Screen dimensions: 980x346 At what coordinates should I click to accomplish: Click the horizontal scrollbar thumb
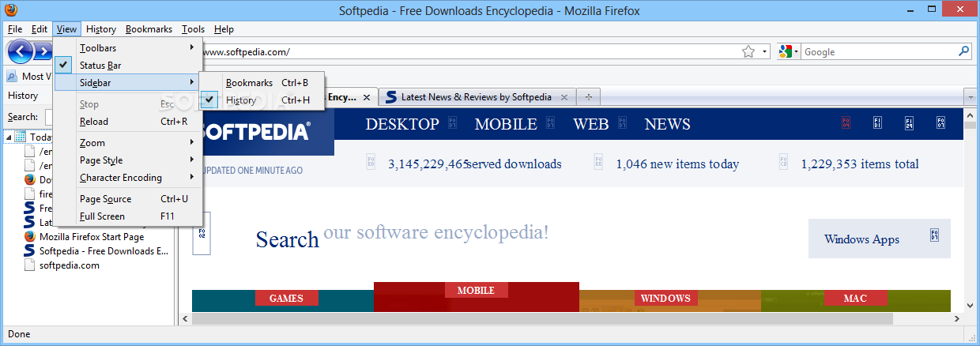coord(542,319)
